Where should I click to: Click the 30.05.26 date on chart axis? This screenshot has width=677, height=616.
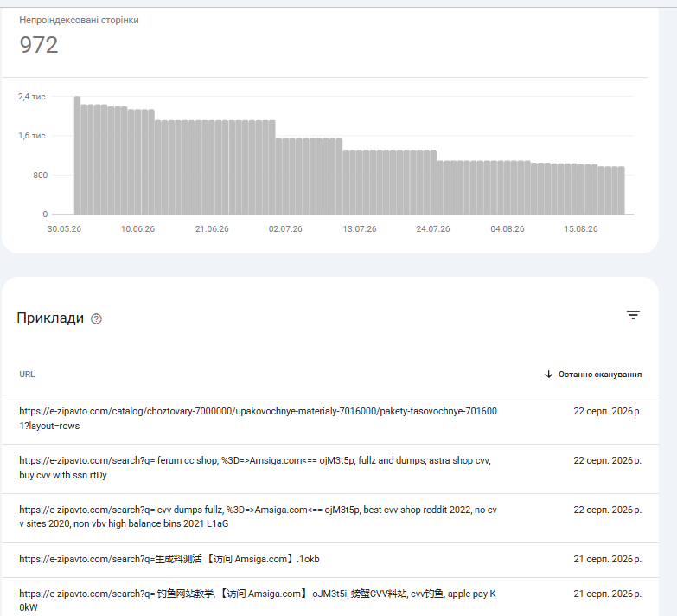64,229
